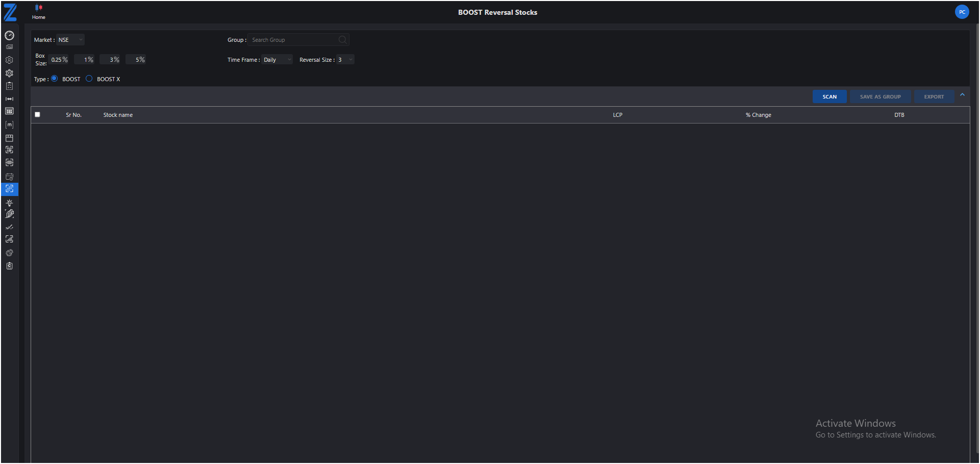Sort by Sr No. column header
Image resolution: width=980 pixels, height=464 pixels.
point(73,115)
